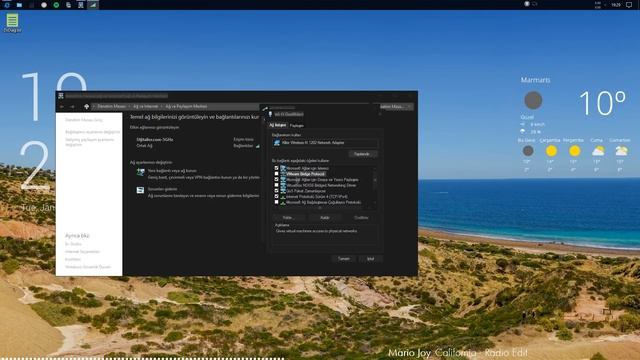Expand the chevron after 'Denetim Masası' breadcrumb
The width and height of the screenshot is (640, 360).
[129, 107]
